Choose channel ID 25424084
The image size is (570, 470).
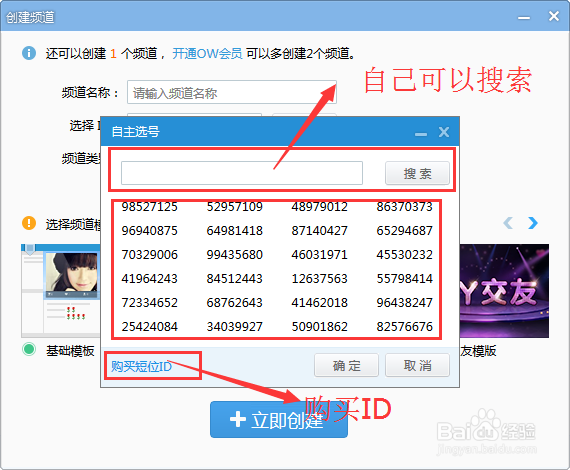click(x=149, y=326)
